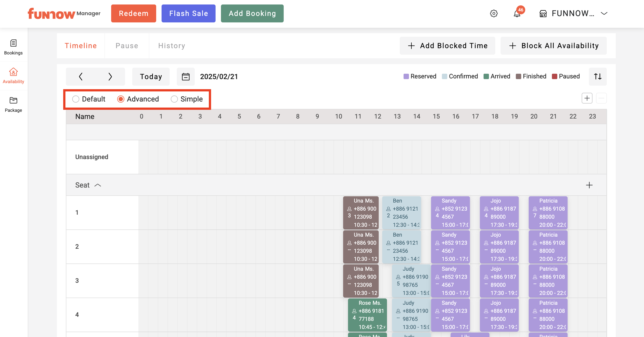
Task: Click the Finished legend color swatch
Action: pyautogui.click(x=519, y=76)
